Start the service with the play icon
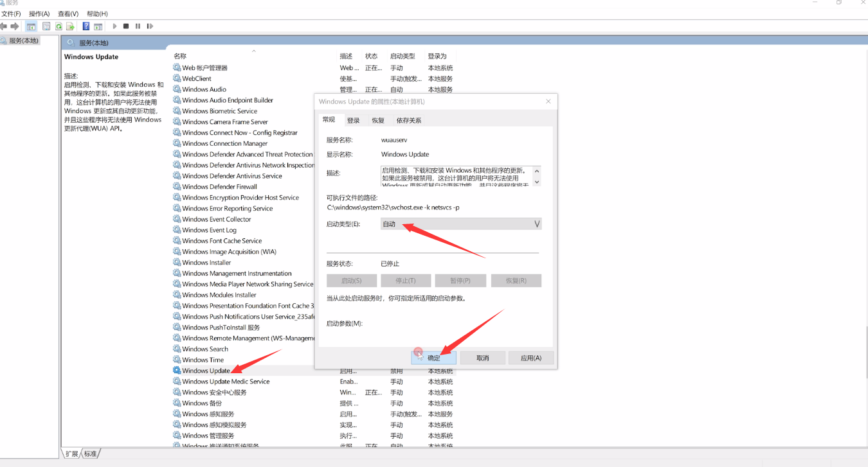 [114, 26]
